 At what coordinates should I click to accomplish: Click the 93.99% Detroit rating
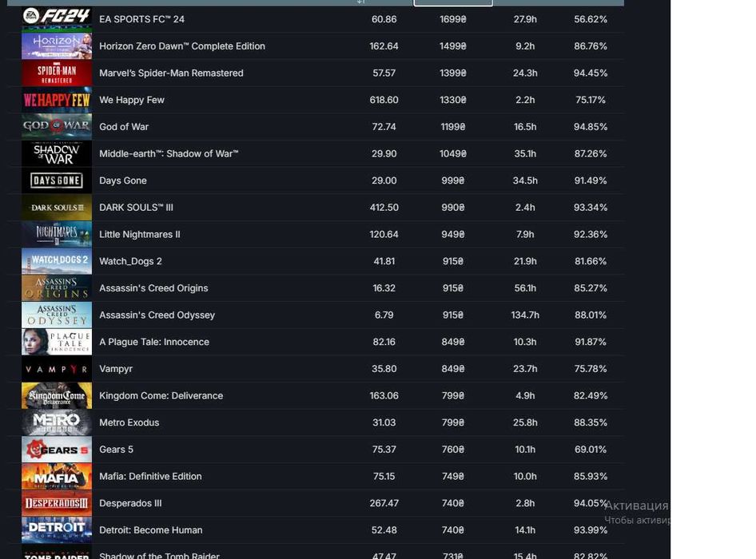click(591, 530)
